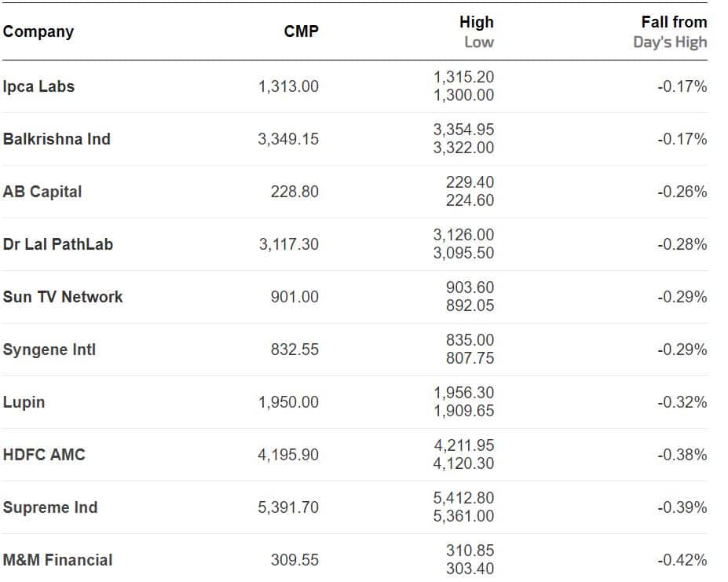728x582 pixels.
Task: Select AB Capital in the table
Action: tap(42, 192)
